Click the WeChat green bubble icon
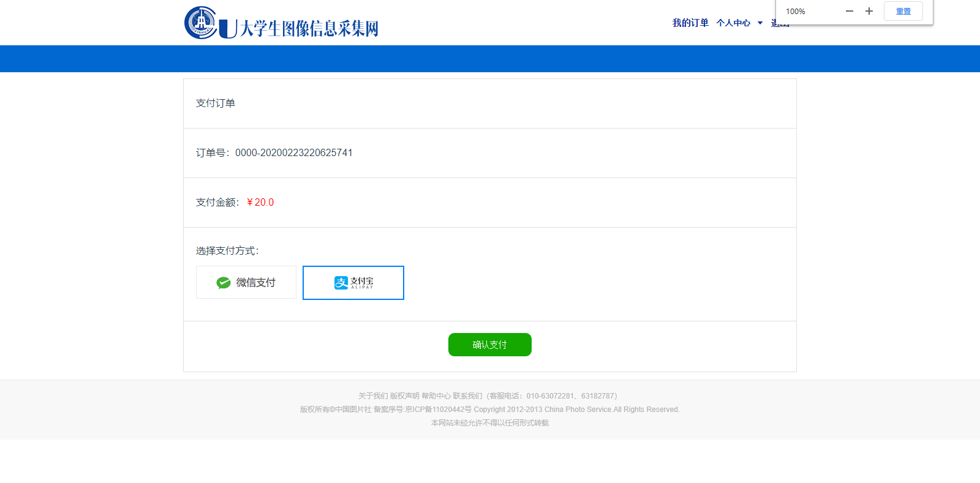The image size is (980, 483). tap(224, 282)
